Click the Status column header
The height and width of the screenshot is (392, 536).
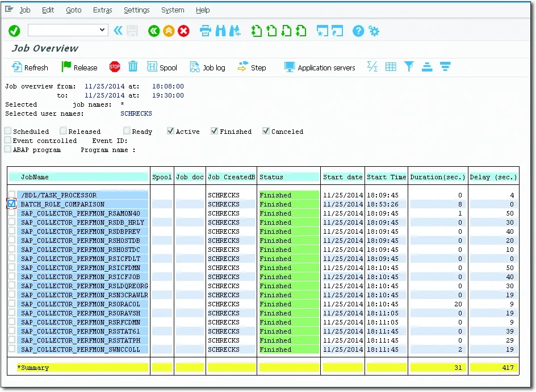pos(289,177)
